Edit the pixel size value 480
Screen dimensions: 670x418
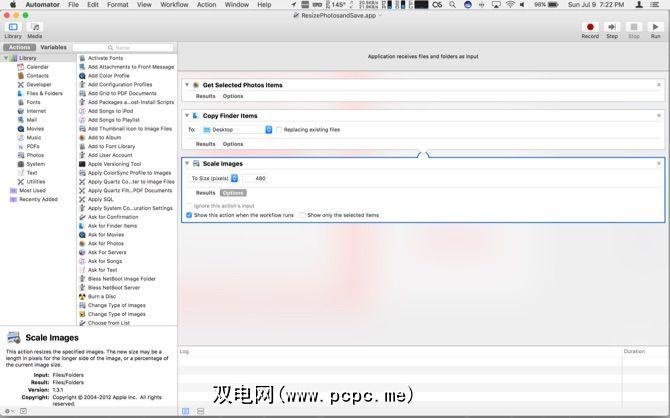point(256,178)
